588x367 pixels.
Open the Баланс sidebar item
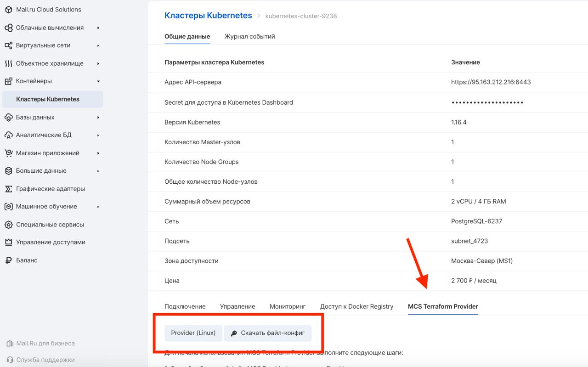pos(27,260)
